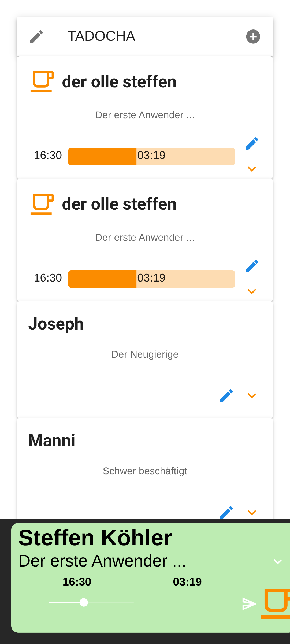Expand Joseph's card details
Viewport: 290px width, 644px height.
(x=252, y=396)
